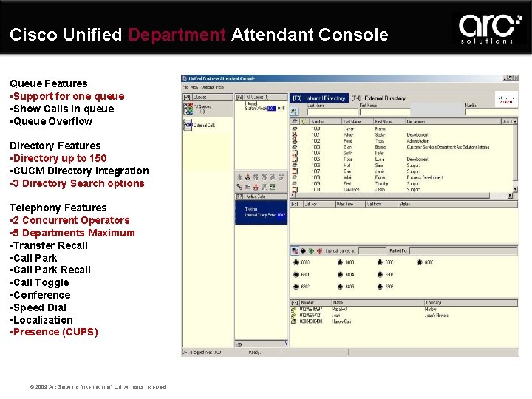Click the Number search field
This screenshot has height=399, width=532.
[491, 112]
